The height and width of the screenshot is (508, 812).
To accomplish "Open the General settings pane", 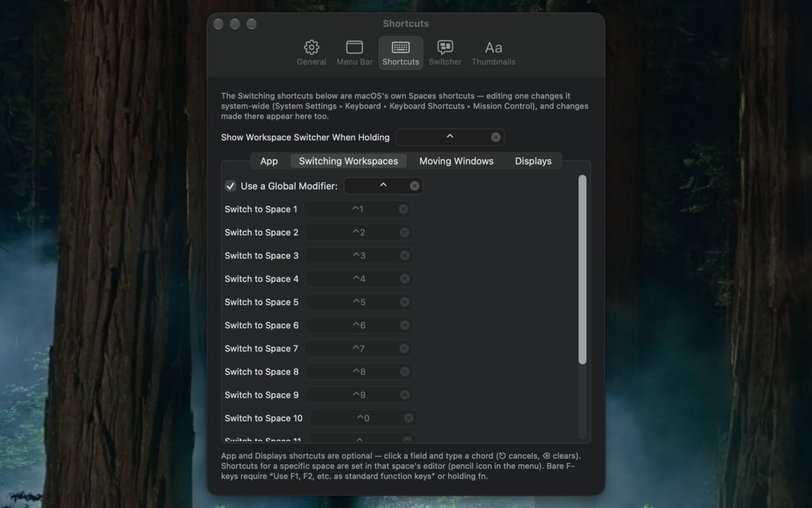I will pyautogui.click(x=311, y=53).
